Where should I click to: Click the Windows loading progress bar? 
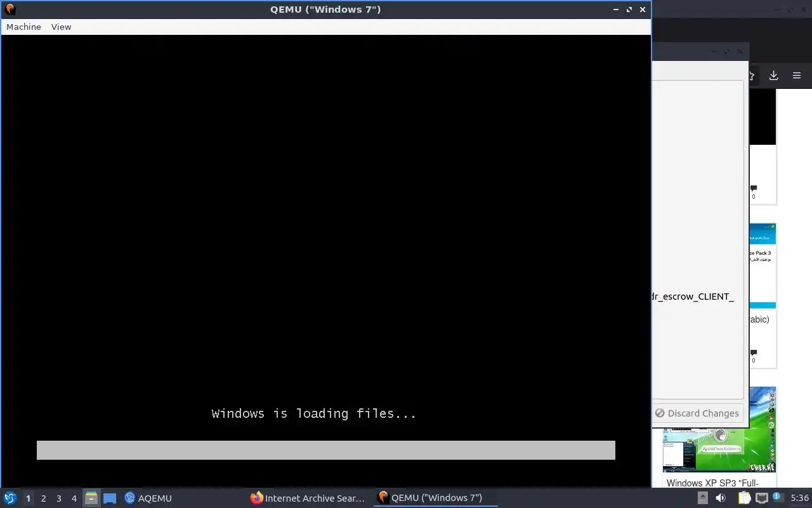(325, 450)
